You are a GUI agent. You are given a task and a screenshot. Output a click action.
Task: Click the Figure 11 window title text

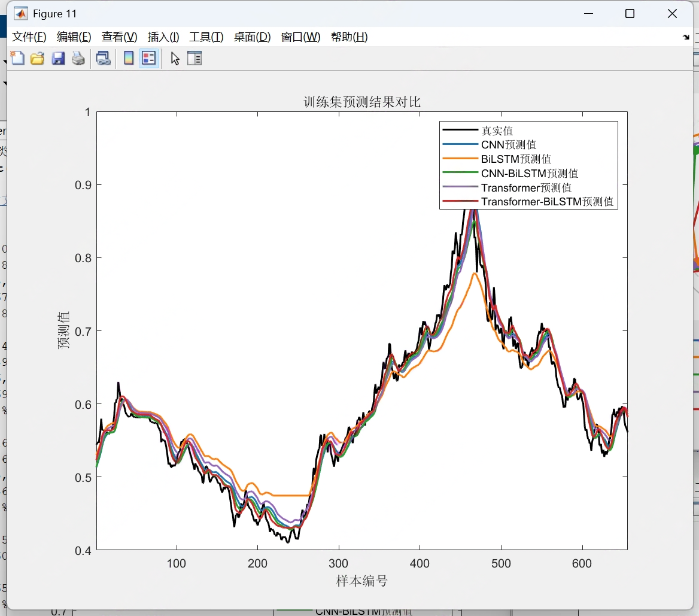(x=55, y=14)
